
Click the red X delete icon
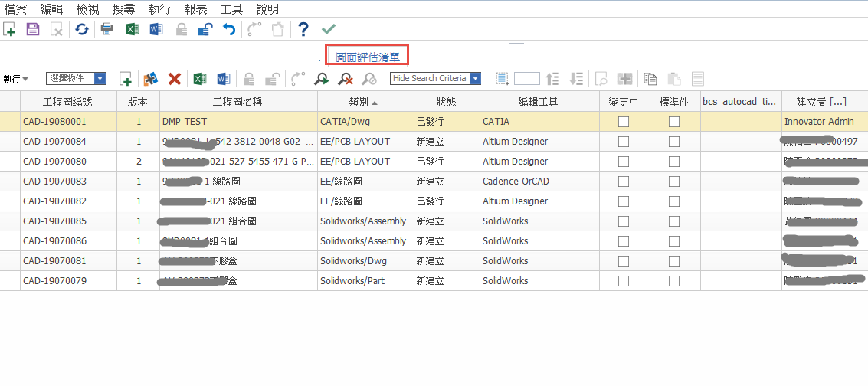click(175, 79)
